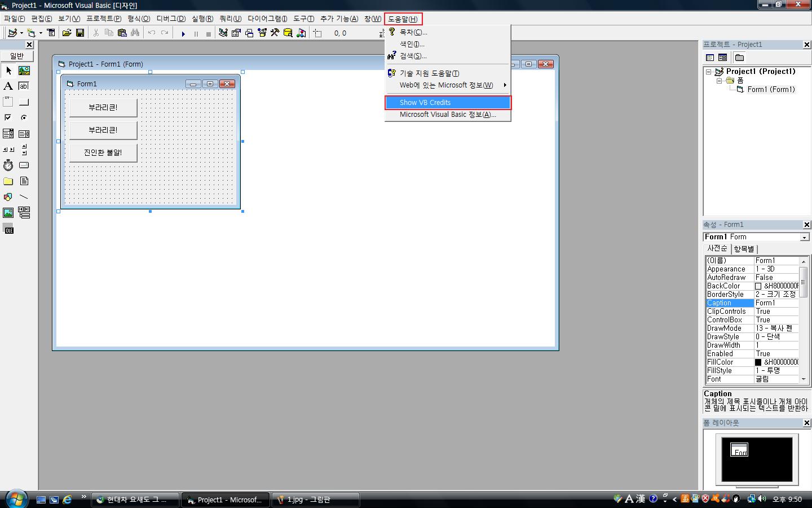812x508 pixels.
Task: Switch to View Object in the Project panel
Action: point(722,58)
